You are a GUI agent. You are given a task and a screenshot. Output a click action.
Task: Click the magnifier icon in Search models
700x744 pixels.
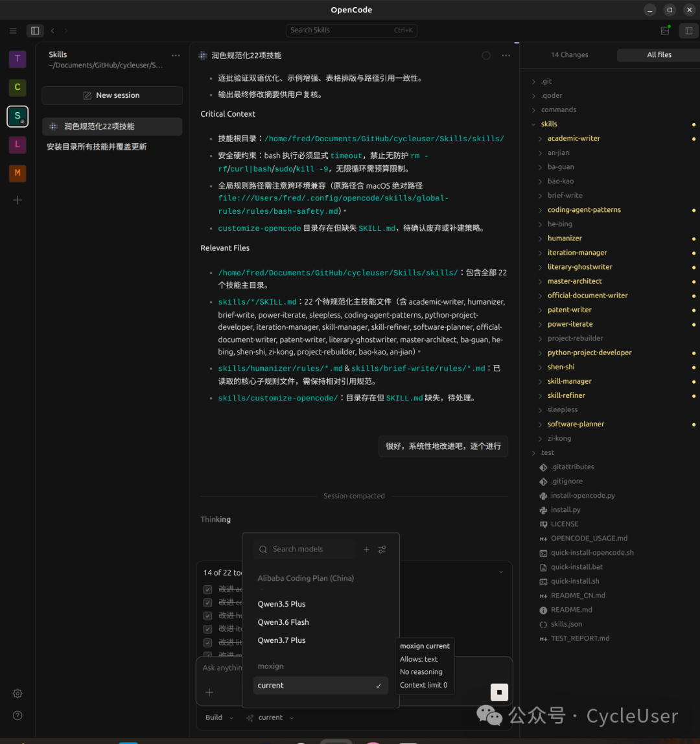pos(263,550)
